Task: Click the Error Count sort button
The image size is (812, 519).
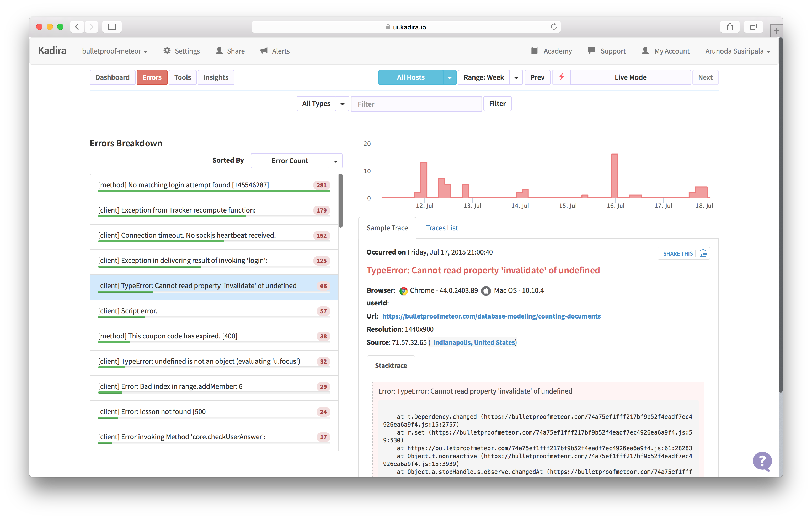Action: [x=290, y=161]
